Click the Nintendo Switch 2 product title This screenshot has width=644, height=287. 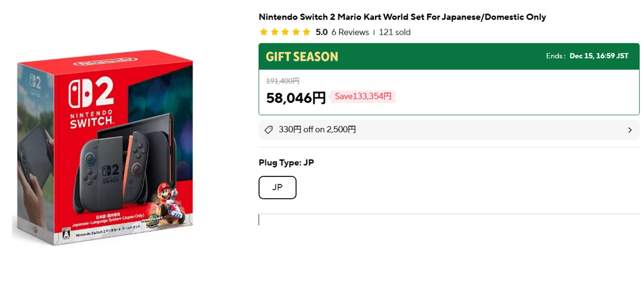pos(402,17)
